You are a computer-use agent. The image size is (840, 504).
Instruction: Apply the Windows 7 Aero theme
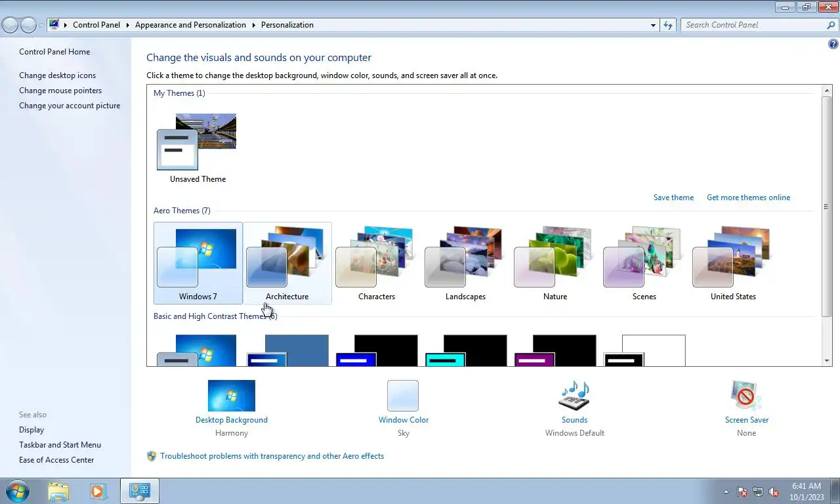198,263
